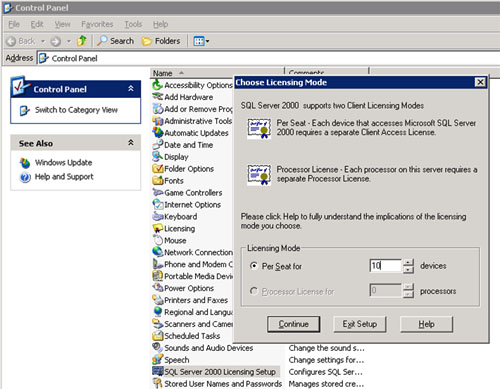This screenshot has width=500, height=389.
Task: Open the Fonts folder icon
Action: (x=157, y=181)
